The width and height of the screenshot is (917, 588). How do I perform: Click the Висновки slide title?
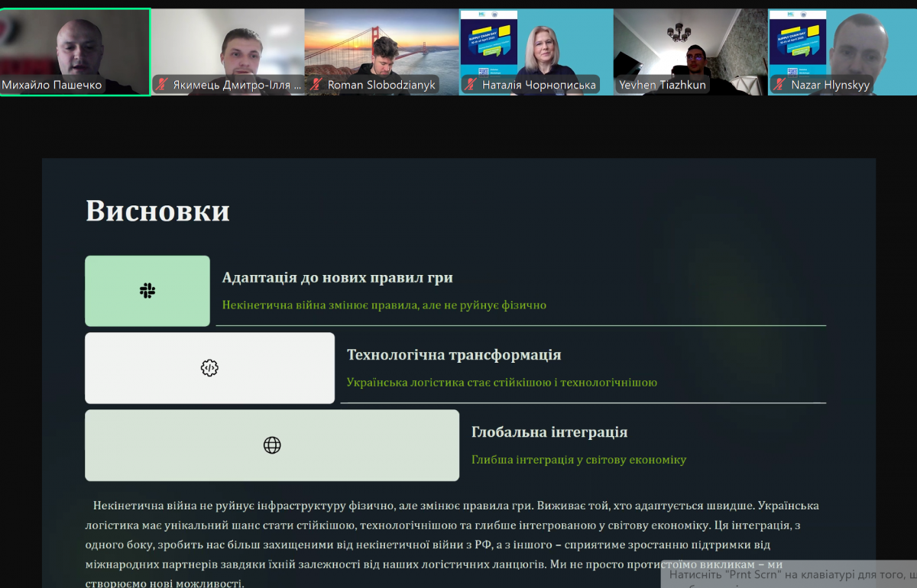pos(157,212)
